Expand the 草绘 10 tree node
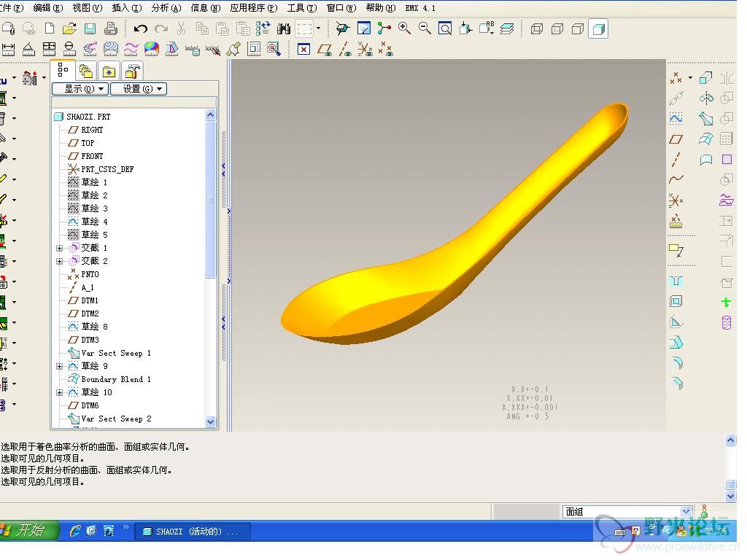The width and height of the screenshot is (747, 560). click(60, 392)
